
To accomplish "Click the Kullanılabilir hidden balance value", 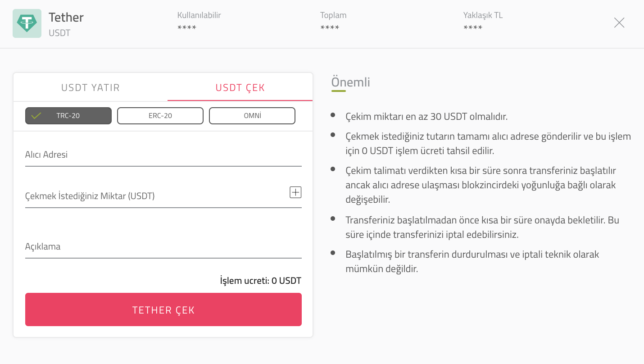I will [x=187, y=28].
